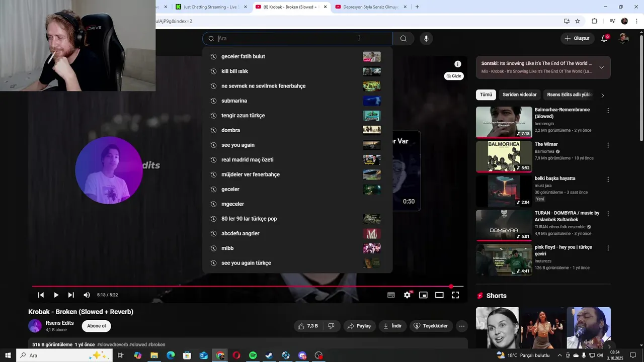Open Steam from the taskbar
Viewport: 644px width, 362px height.
(x=269, y=355)
